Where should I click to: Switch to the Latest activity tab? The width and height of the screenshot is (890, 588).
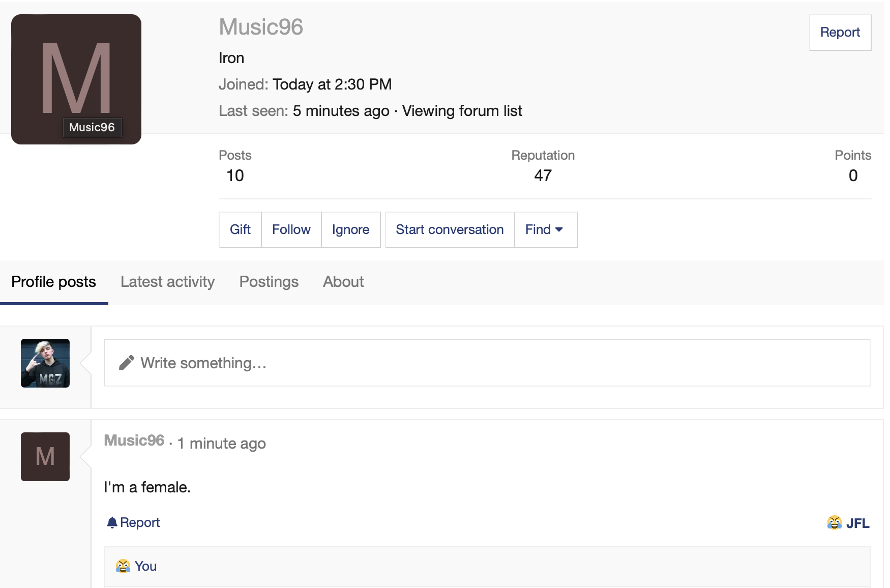pyautogui.click(x=167, y=282)
